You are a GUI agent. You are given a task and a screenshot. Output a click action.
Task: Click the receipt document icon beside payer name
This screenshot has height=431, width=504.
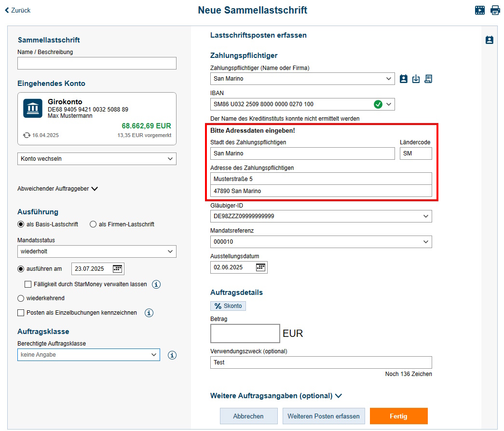tap(428, 79)
